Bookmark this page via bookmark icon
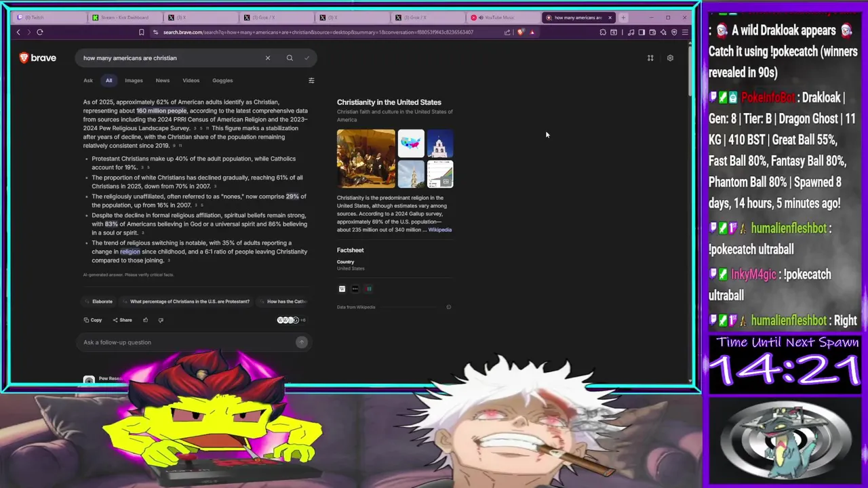868x488 pixels. tap(141, 32)
